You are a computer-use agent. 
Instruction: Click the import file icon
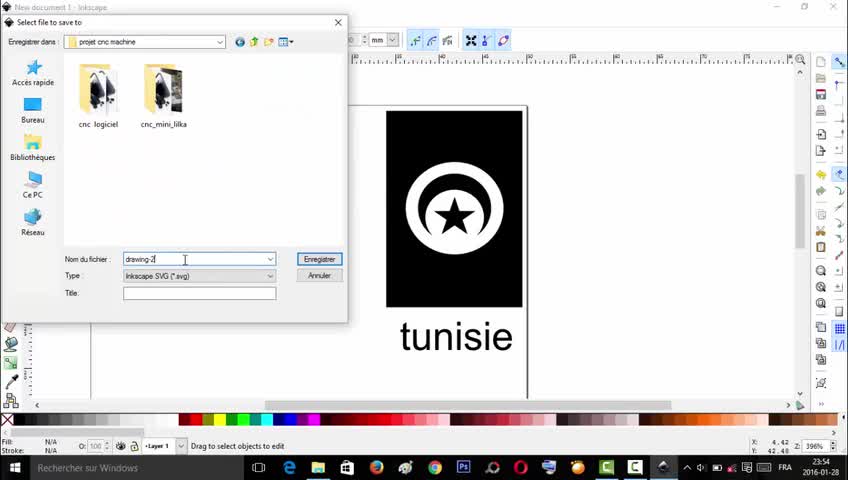tap(820, 134)
